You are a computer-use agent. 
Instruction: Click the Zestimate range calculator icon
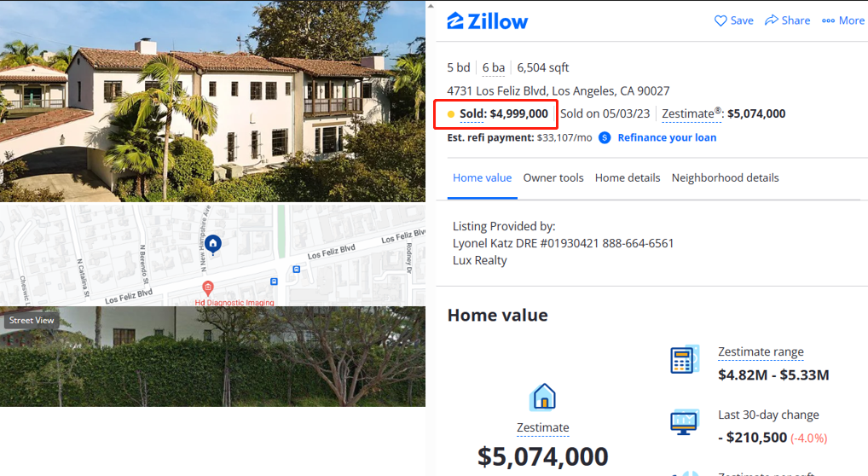685,360
